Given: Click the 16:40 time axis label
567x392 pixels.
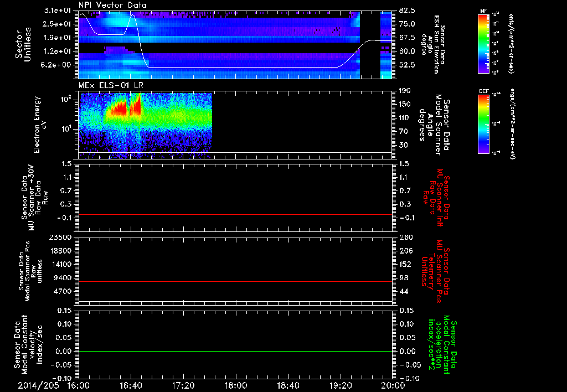Looking at the screenshot, I should (131, 385).
